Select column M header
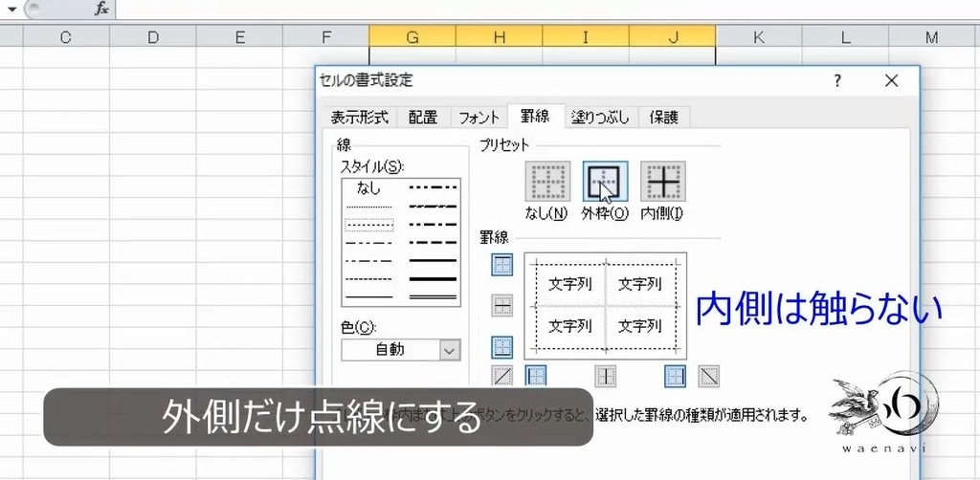The height and width of the screenshot is (480, 980). coord(932,37)
